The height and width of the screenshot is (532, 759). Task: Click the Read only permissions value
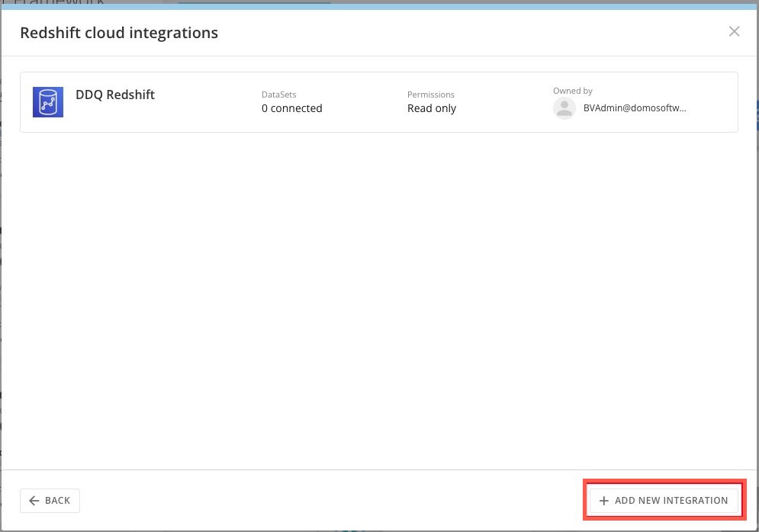pyautogui.click(x=432, y=108)
